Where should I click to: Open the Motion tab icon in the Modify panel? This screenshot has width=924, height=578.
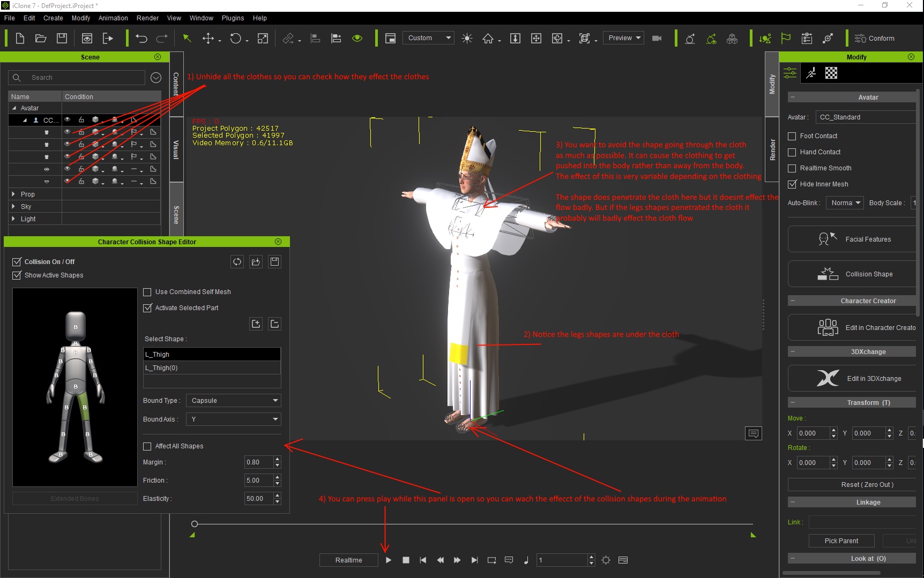click(x=811, y=73)
